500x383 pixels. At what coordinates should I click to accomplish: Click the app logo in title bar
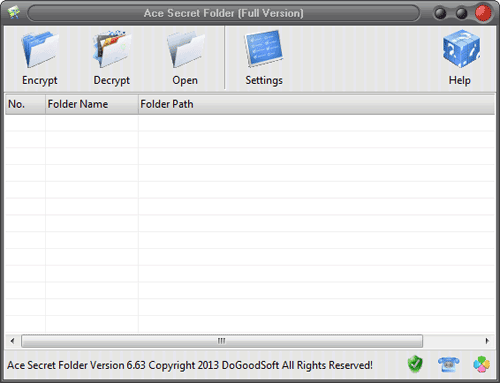14,13
